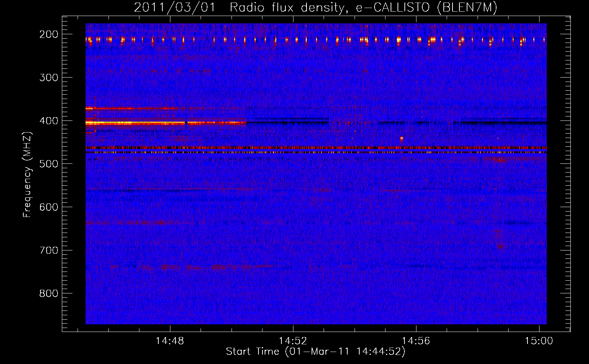Viewport: 589px width, 364px height.
Task: Click the 14:48 time tick label
Action: 170,341
